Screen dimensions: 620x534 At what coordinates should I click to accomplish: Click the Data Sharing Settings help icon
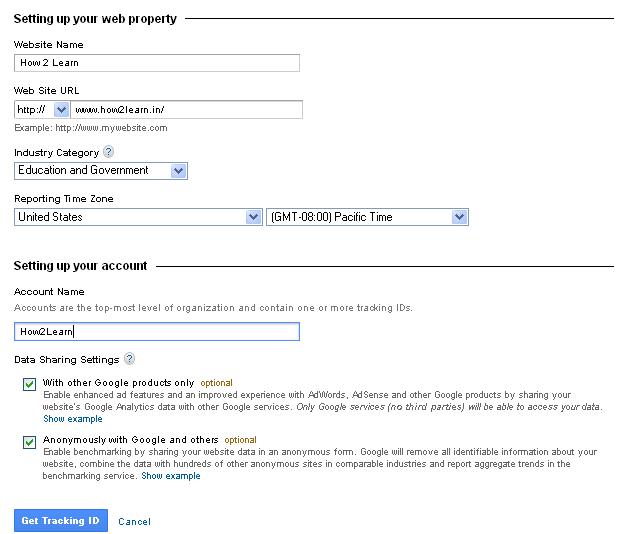[x=129, y=359]
